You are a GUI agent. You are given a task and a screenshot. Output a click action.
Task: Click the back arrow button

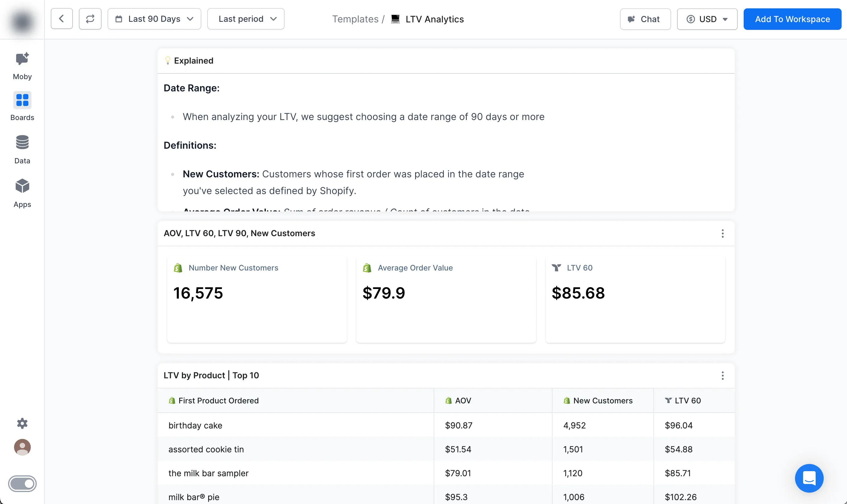[x=62, y=19]
